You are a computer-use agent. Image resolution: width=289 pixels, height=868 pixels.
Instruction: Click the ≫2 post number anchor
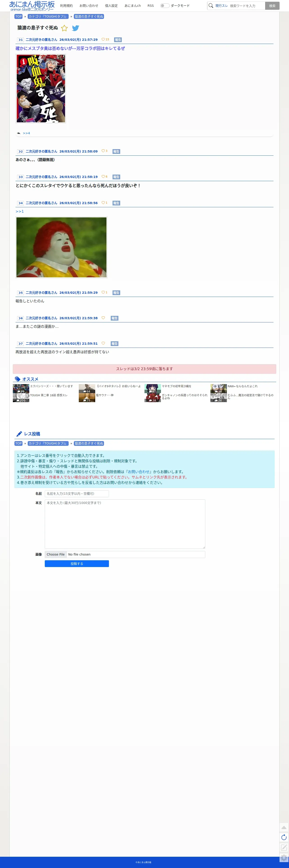pyautogui.click(x=20, y=152)
